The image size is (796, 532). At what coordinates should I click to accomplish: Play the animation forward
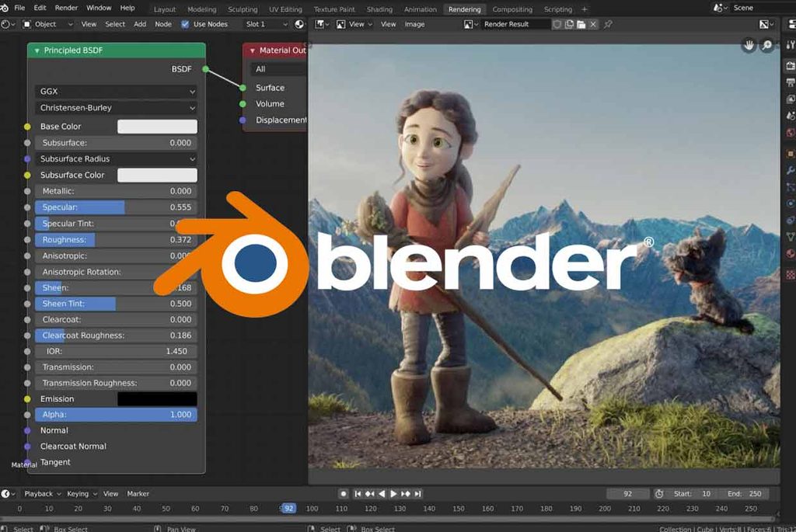click(393, 493)
